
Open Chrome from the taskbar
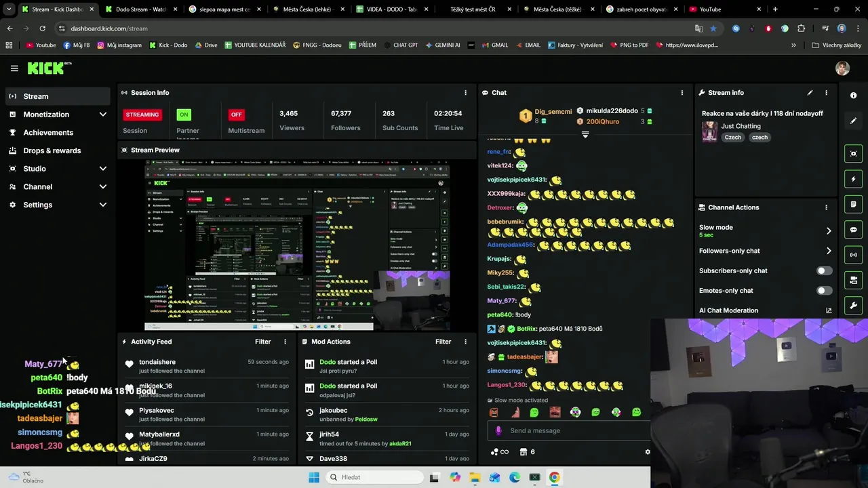coord(554,477)
